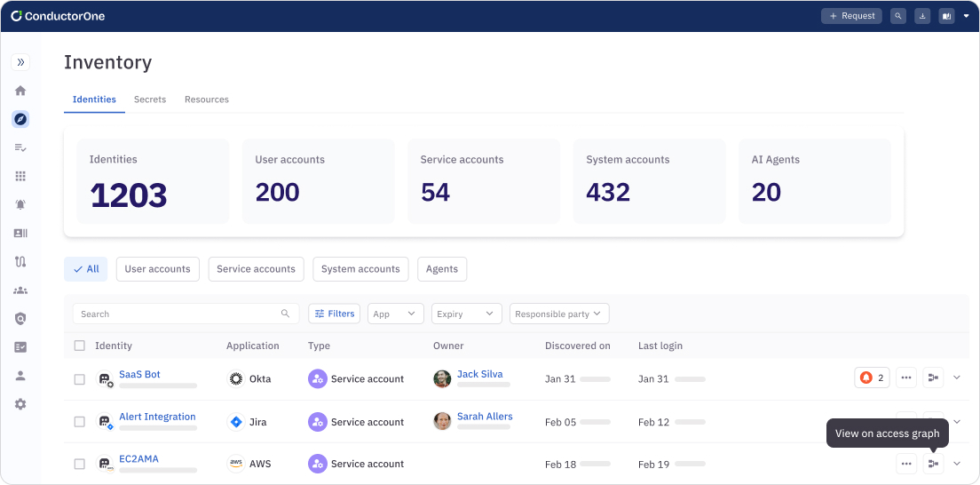Open the more options menu for SaaS Bot
This screenshot has width=980, height=485.
click(905, 378)
